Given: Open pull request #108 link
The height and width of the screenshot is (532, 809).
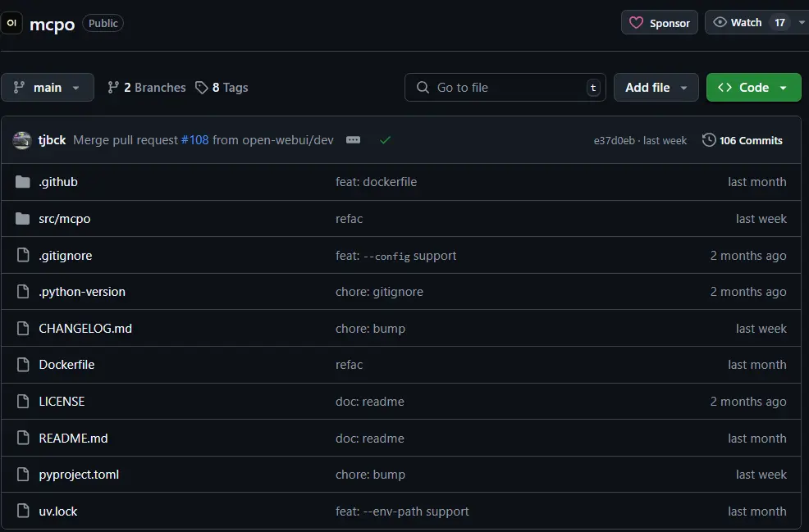Looking at the screenshot, I should coord(195,140).
